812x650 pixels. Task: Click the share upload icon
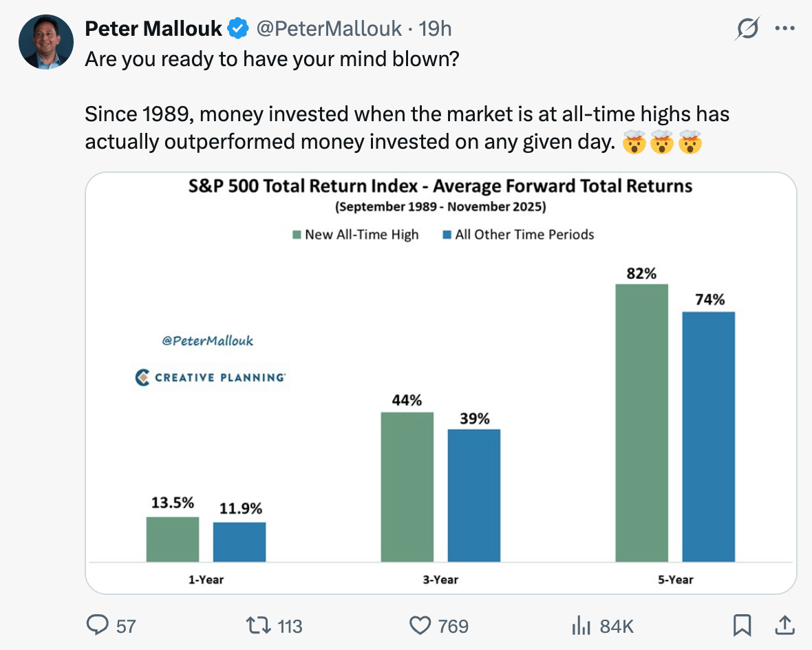click(x=783, y=625)
